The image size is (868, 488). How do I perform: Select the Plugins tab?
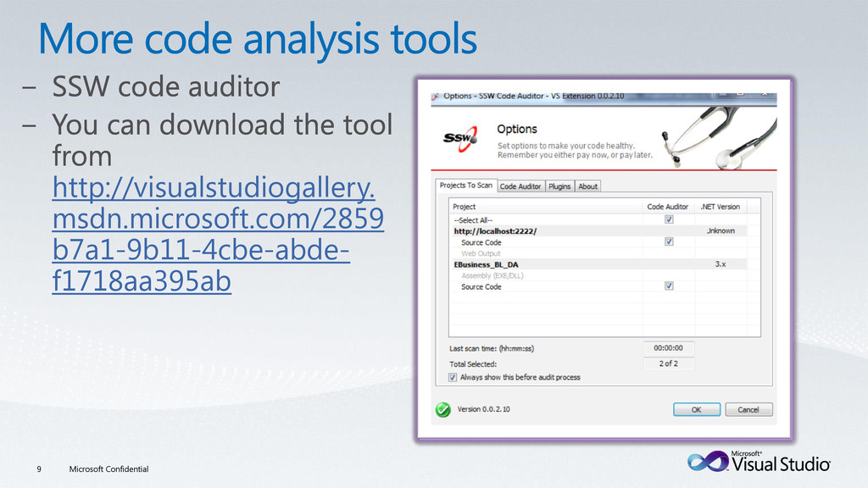(x=559, y=186)
